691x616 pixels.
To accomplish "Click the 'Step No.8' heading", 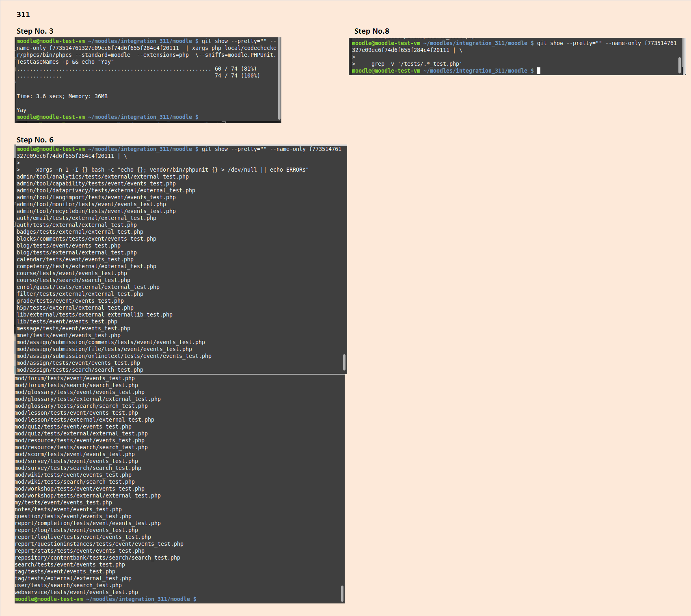I will 371,31.
